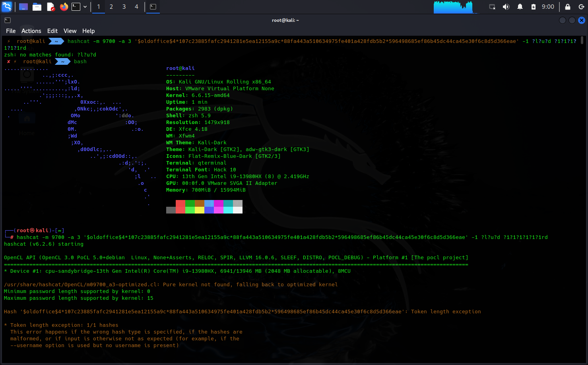Click the 9:00 clock

(548, 7)
